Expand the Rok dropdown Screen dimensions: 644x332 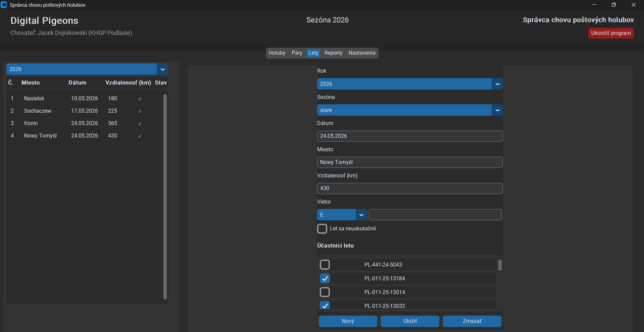pyautogui.click(x=497, y=84)
